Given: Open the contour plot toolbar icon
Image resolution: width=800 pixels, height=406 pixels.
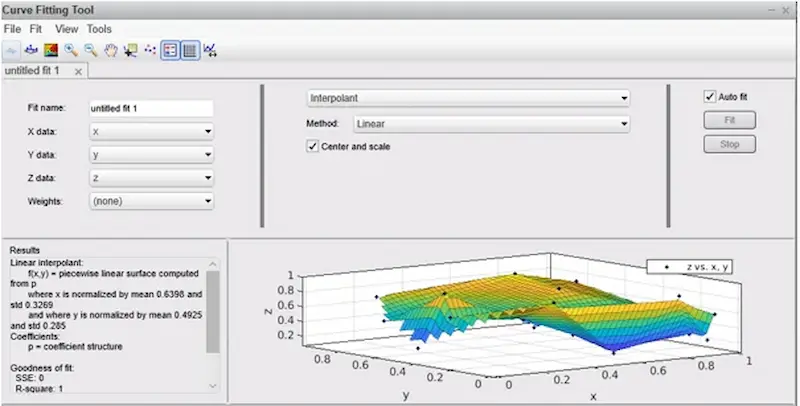Looking at the screenshot, I should point(51,50).
